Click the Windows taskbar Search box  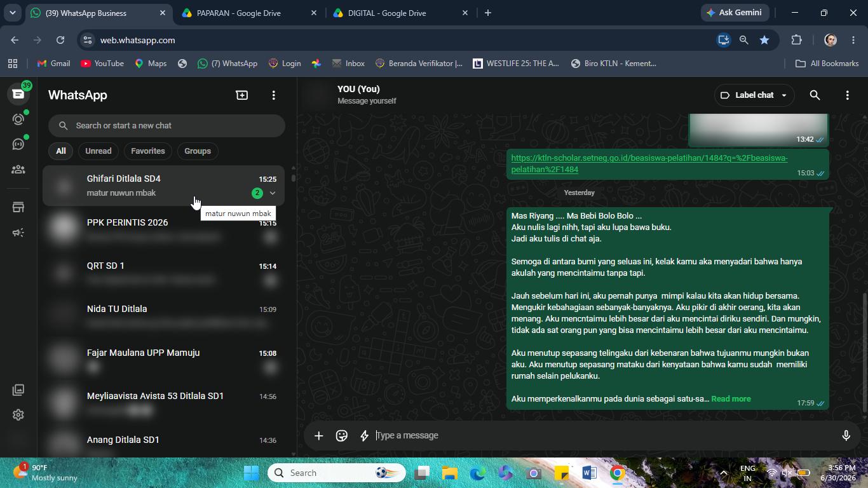pos(337,473)
